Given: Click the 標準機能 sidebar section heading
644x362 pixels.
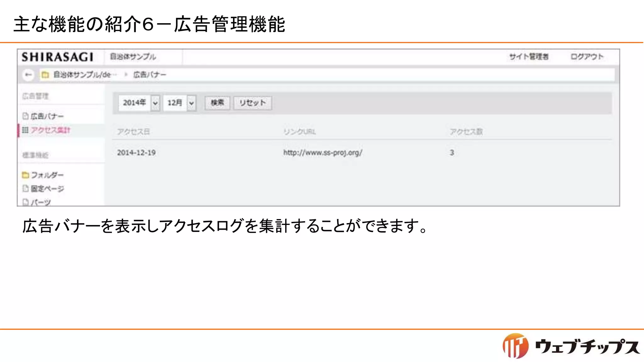Looking at the screenshot, I should [35, 155].
